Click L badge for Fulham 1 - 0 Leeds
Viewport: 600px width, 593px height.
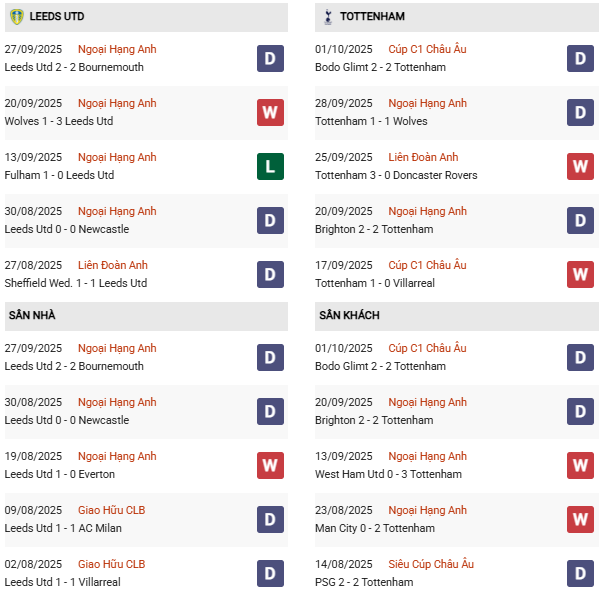coord(270,166)
